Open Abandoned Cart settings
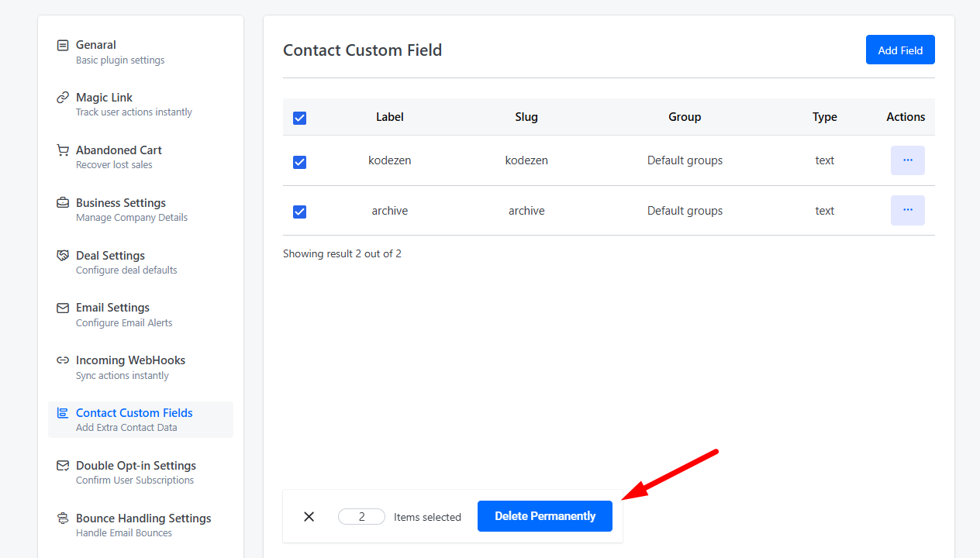The image size is (980, 558). coord(140,157)
